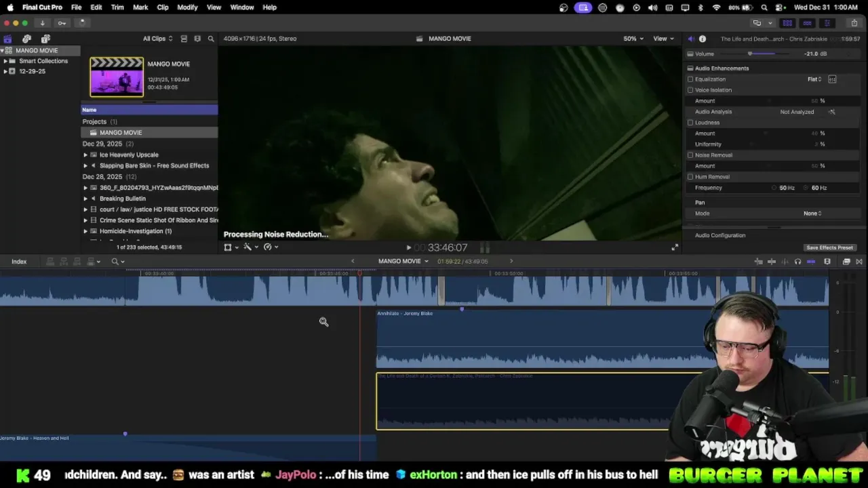Viewport: 868px width, 488px height.
Task: Select 60 Hz hum frequency radio
Action: coord(807,188)
